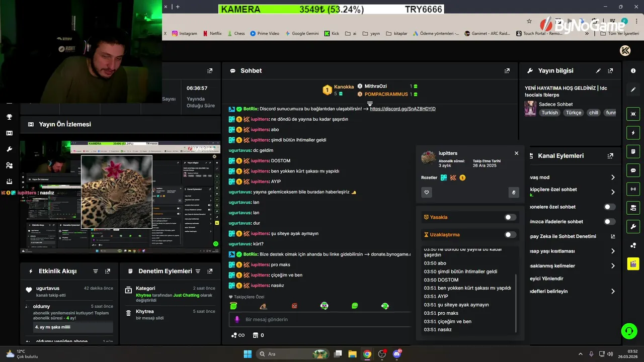Edit stream info with pencil in Yayın bilgisi
Screen dimensions: 644x362
pyautogui.click(x=598, y=71)
